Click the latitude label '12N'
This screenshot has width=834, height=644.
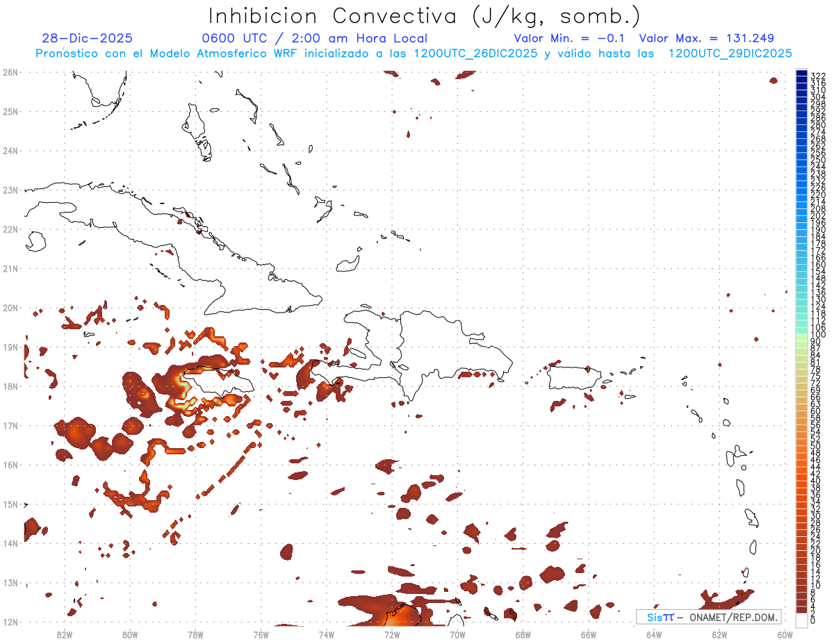point(10,622)
